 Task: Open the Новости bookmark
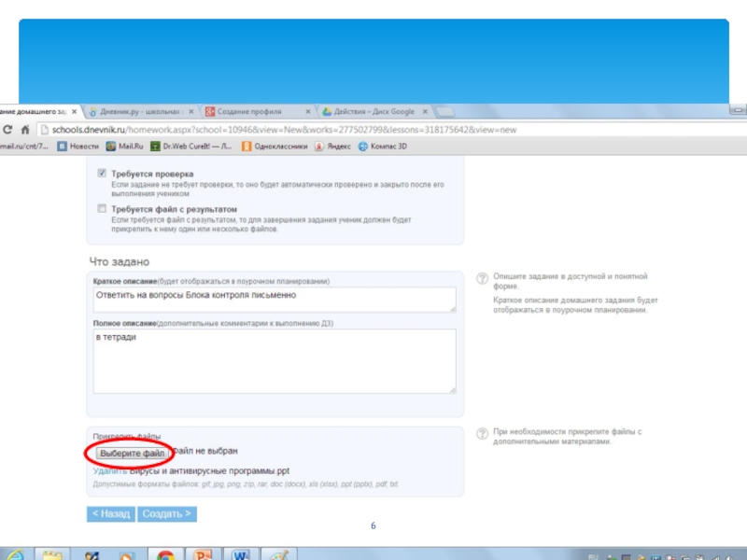78,147
